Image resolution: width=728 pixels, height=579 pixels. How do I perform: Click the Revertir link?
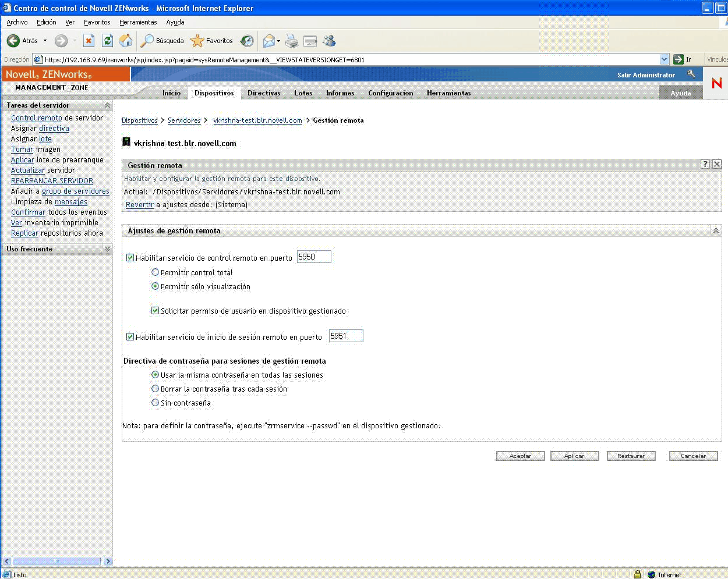140,205
